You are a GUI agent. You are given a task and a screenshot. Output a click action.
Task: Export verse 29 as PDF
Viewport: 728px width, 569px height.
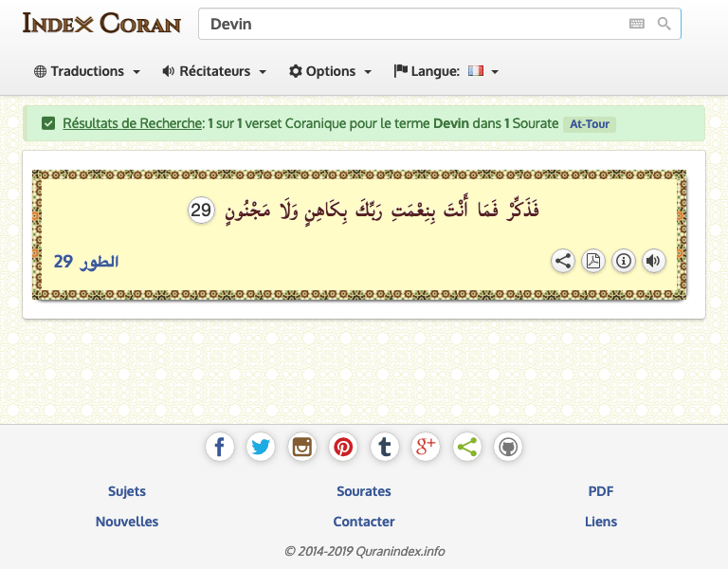pyautogui.click(x=593, y=261)
